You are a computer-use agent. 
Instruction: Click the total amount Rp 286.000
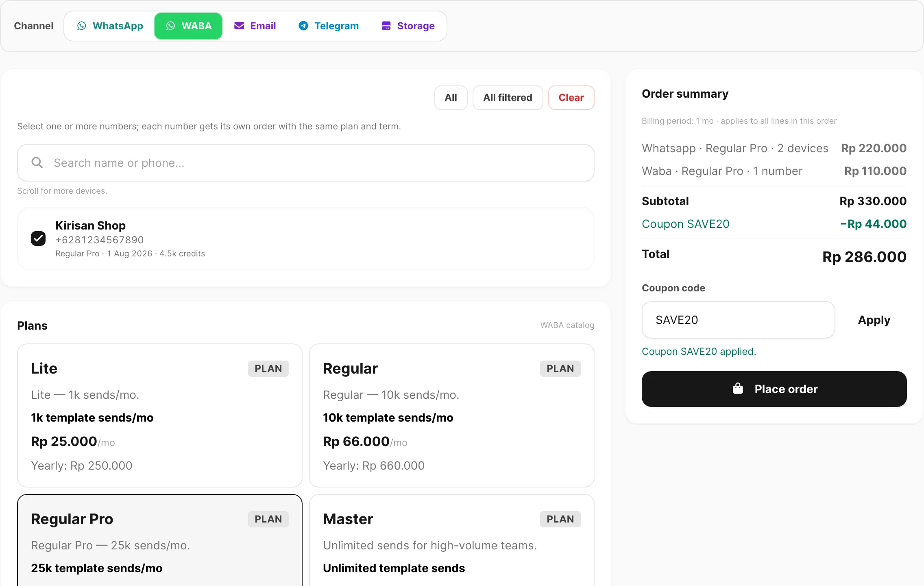pyautogui.click(x=864, y=257)
